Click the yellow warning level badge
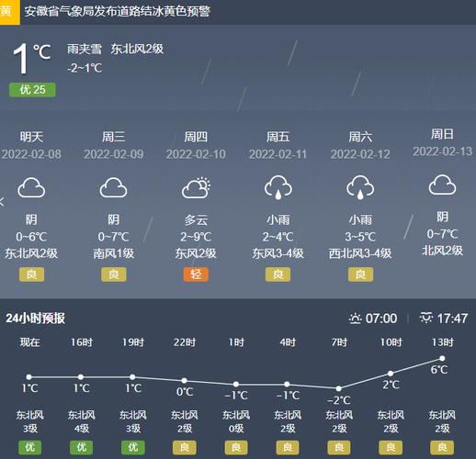476x459 pixels. pyautogui.click(x=10, y=12)
